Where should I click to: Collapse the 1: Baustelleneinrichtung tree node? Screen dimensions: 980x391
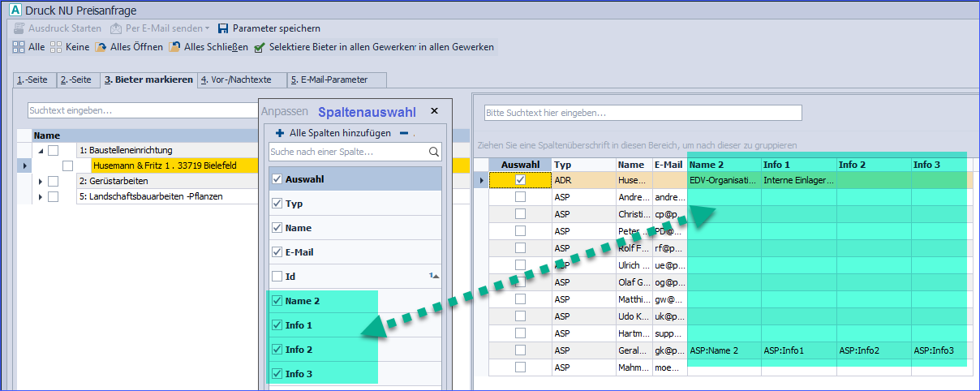click(41, 151)
